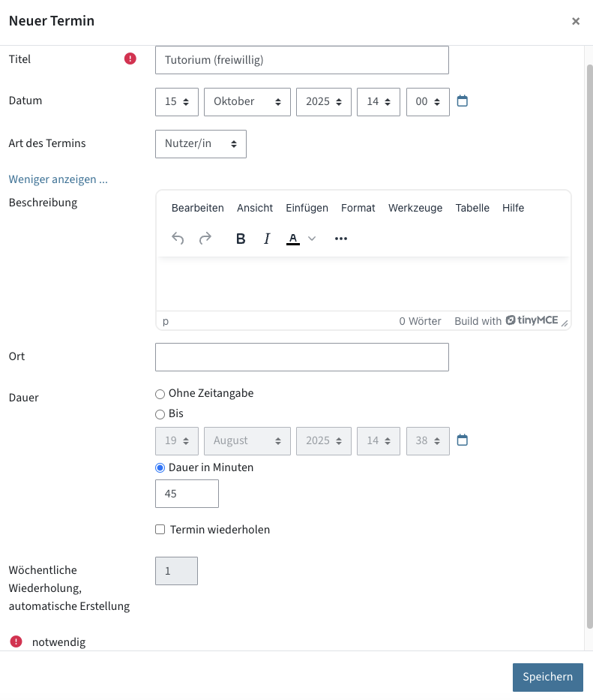Screen dimensions: 593x700
Task: Click the Weniger anzeigen link
Action: (58, 179)
